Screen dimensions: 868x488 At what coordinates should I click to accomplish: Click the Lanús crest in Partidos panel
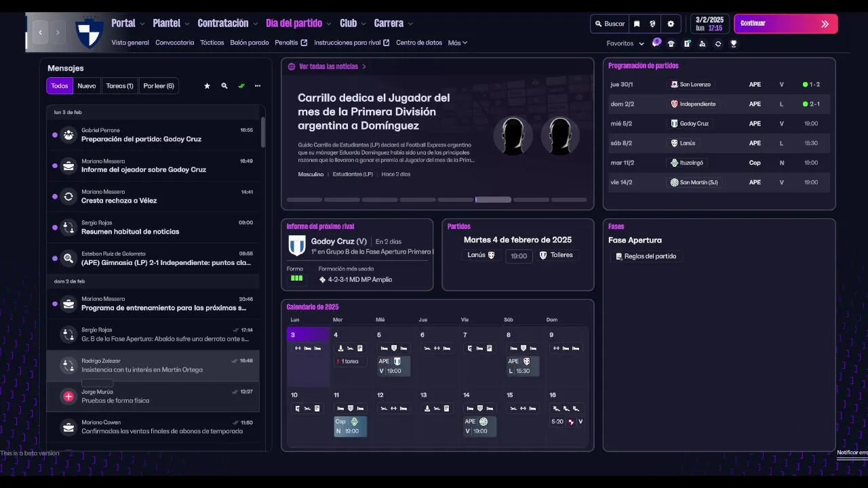pos(492,256)
